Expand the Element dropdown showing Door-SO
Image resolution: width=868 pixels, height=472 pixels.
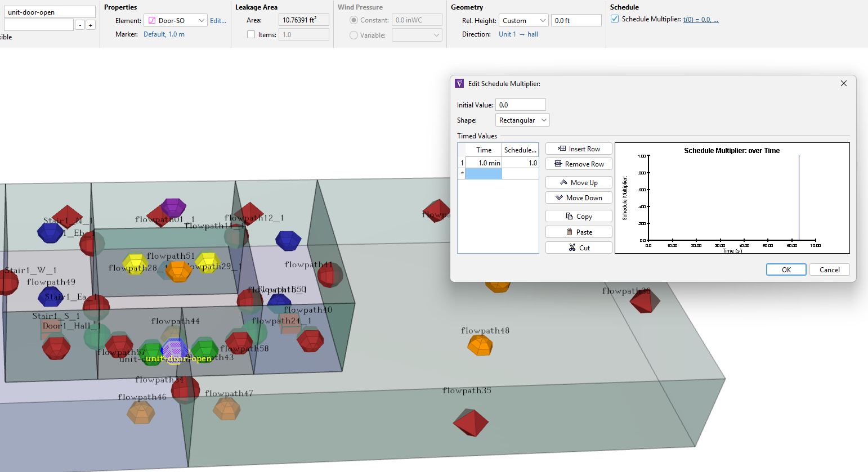(x=176, y=21)
